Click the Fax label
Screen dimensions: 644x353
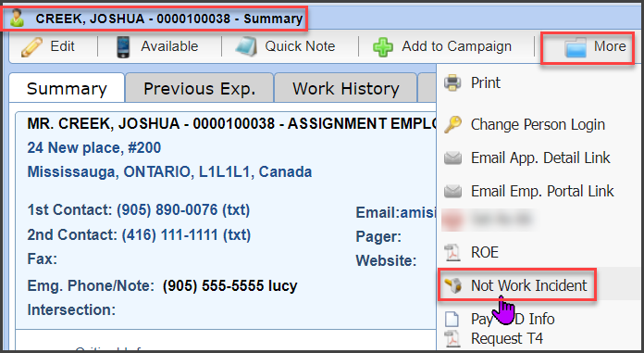click(x=43, y=259)
